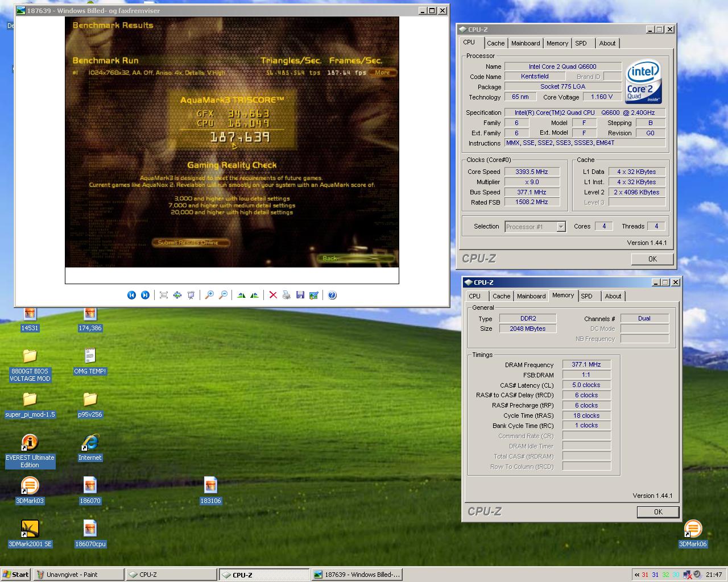The image size is (728, 582).
Task: Zoom in on the picture
Action: click(x=209, y=295)
